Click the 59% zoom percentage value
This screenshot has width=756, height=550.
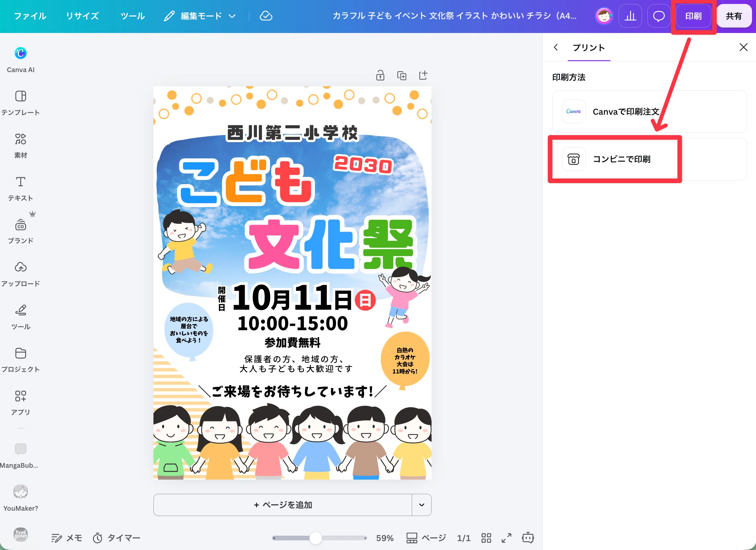coord(385,538)
